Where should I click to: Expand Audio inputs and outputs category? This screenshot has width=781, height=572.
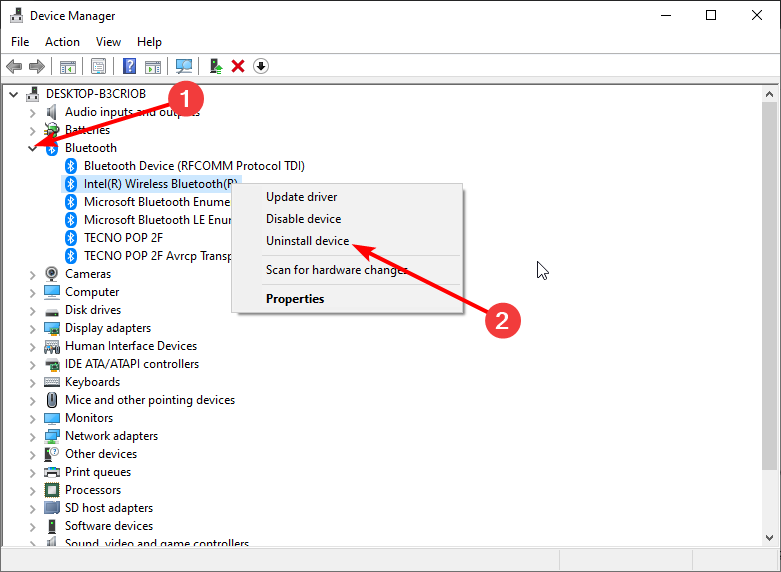(x=33, y=113)
